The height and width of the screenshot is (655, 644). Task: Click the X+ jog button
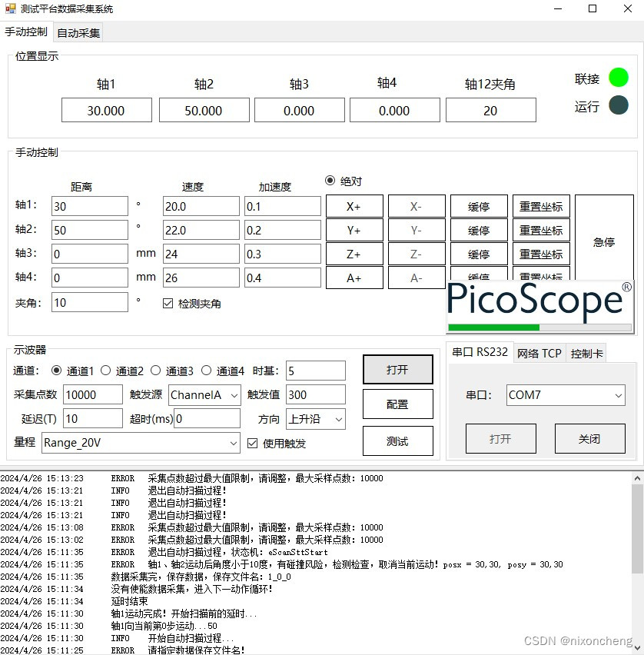pos(354,206)
